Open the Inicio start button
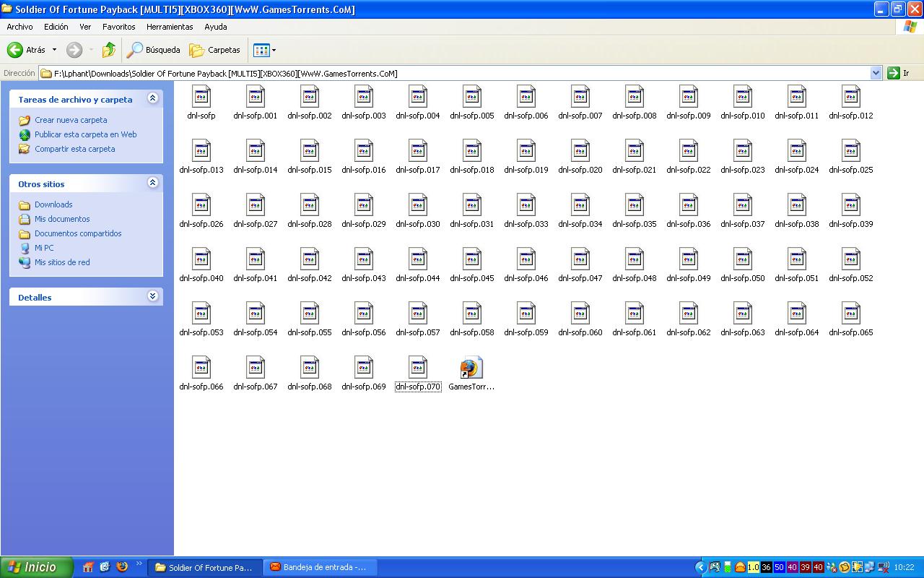Screen dimensions: 924x578 tap(36, 567)
